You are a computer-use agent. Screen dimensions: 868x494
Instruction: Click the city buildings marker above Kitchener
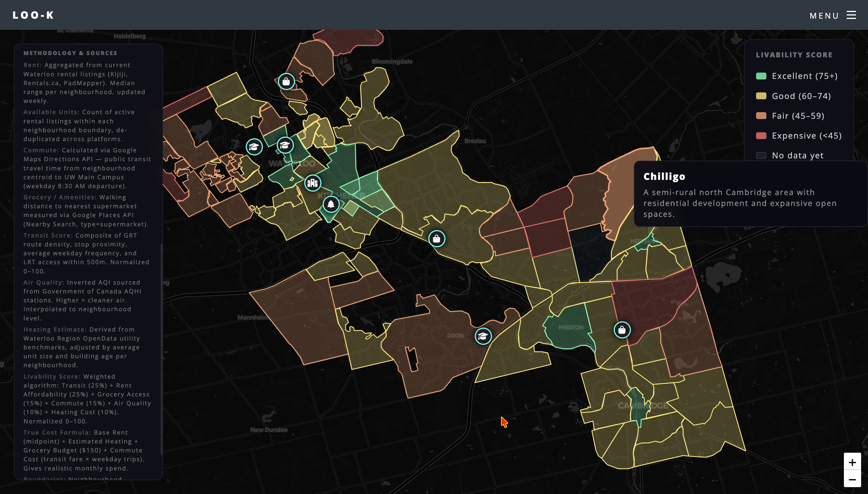coord(312,183)
